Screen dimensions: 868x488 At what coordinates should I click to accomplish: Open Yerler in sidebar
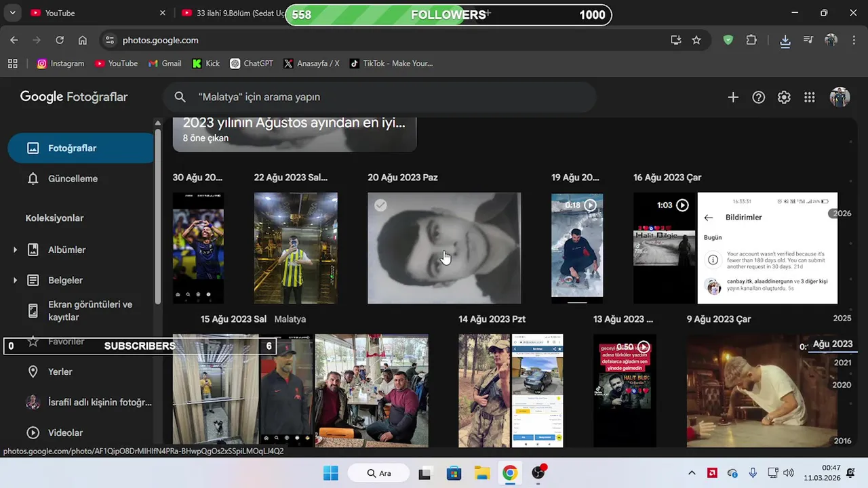coord(81,371)
